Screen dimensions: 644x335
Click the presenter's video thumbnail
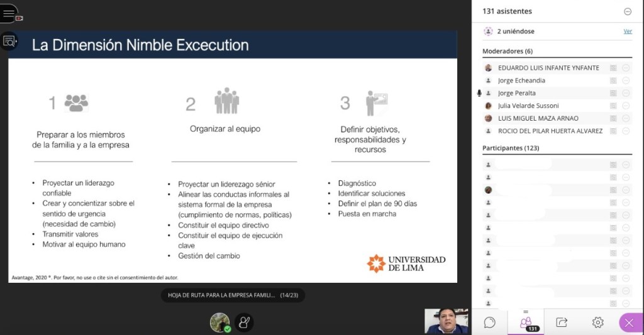point(447,321)
